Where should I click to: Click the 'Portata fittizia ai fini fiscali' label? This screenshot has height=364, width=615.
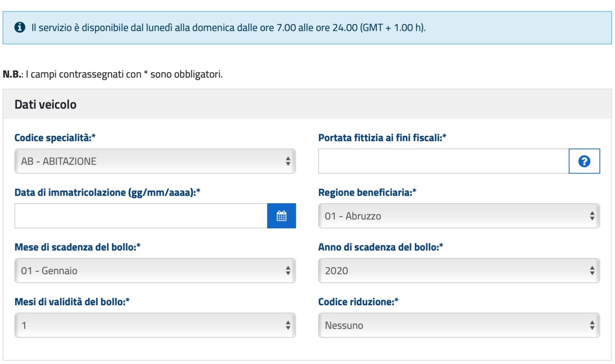[382, 138]
